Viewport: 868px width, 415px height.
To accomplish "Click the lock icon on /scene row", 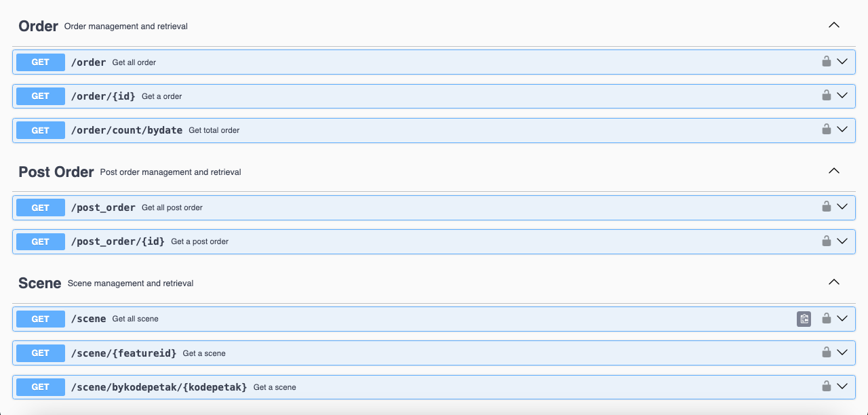I will pyautogui.click(x=826, y=318).
